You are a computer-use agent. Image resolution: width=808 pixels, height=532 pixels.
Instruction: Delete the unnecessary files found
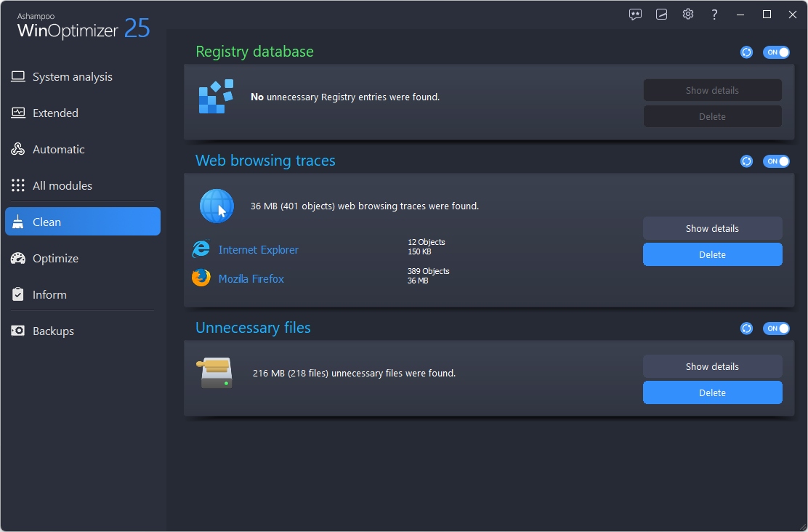coord(712,392)
